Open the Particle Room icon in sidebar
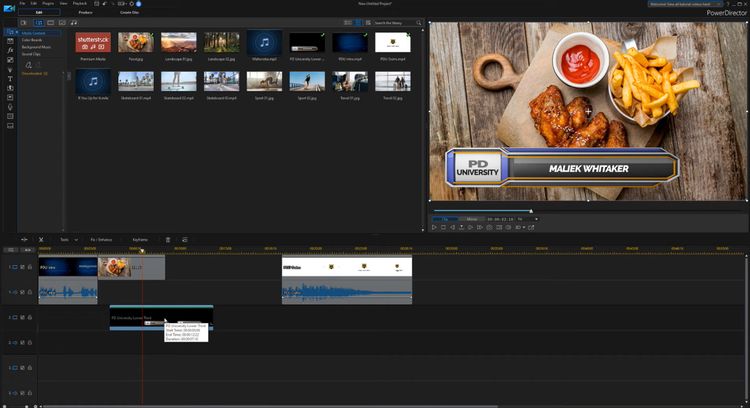This screenshot has width=750, height=408. (x=10, y=69)
